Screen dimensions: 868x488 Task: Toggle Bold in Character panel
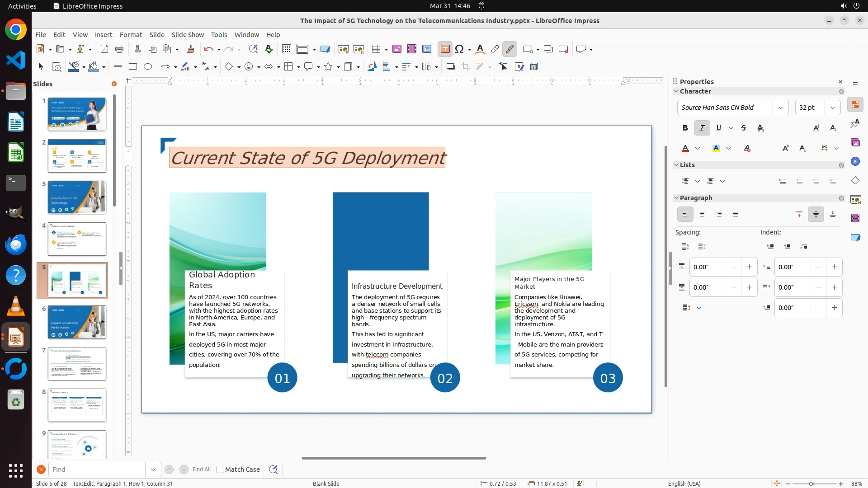(x=685, y=128)
